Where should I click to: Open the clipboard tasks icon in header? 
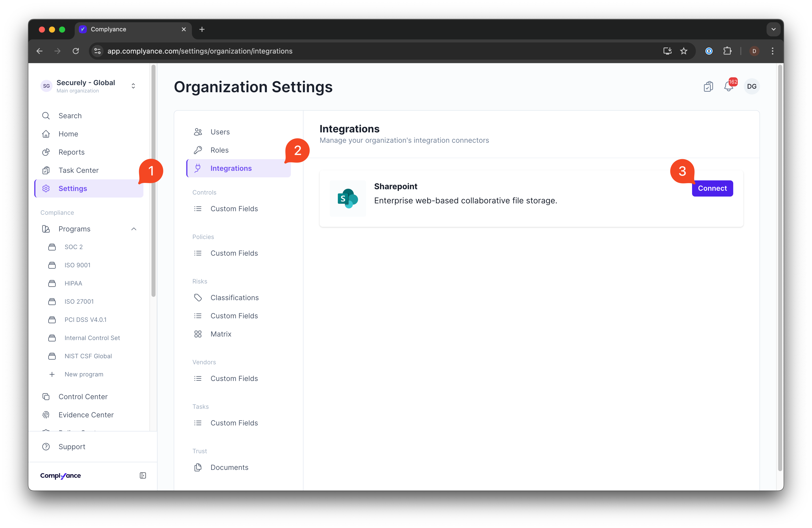708,86
